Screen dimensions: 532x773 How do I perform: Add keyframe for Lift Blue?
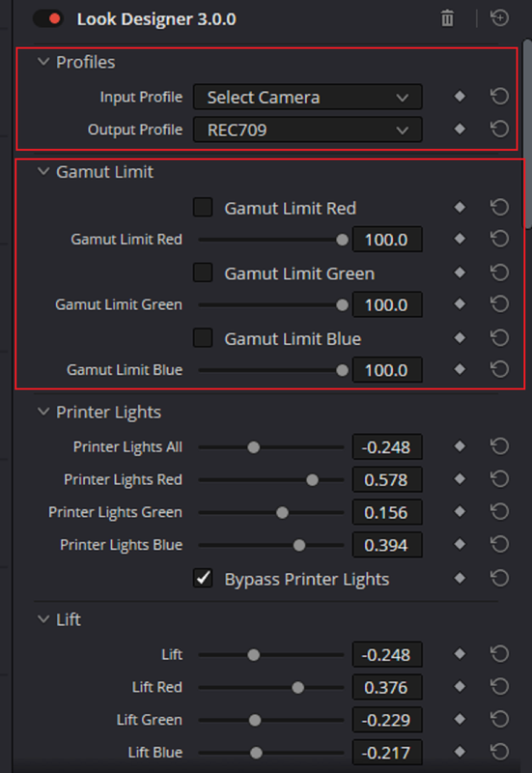coord(460,752)
